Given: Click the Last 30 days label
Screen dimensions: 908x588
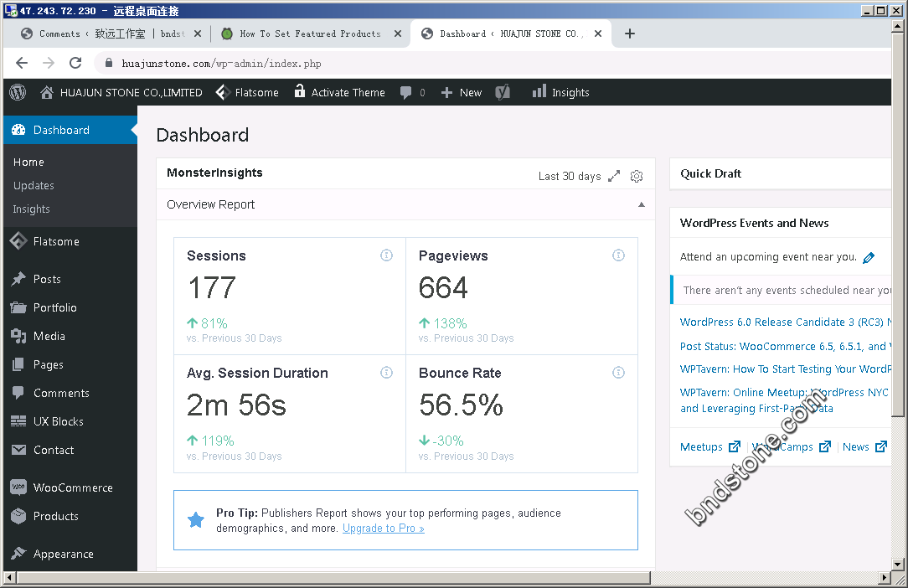Looking at the screenshot, I should [570, 176].
